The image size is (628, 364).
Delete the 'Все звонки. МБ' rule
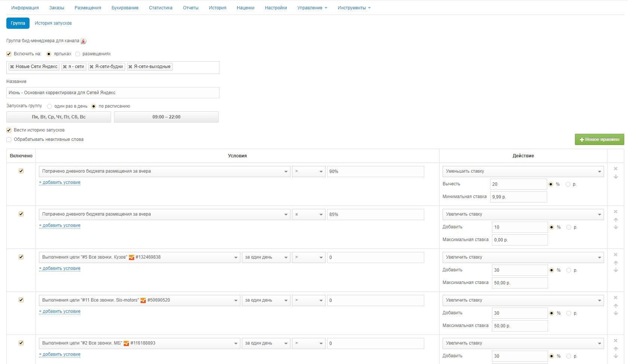click(616, 341)
